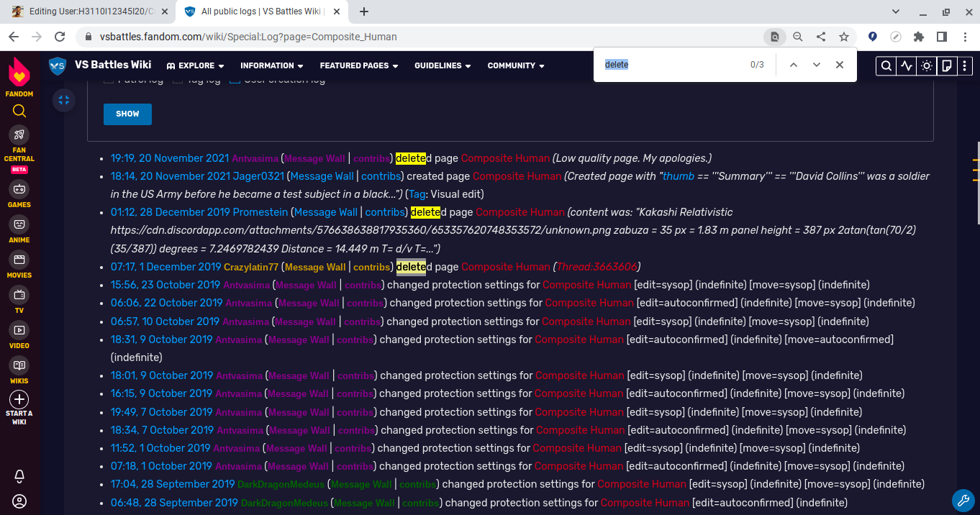Click the wiki search magnifier icon

tap(886, 66)
